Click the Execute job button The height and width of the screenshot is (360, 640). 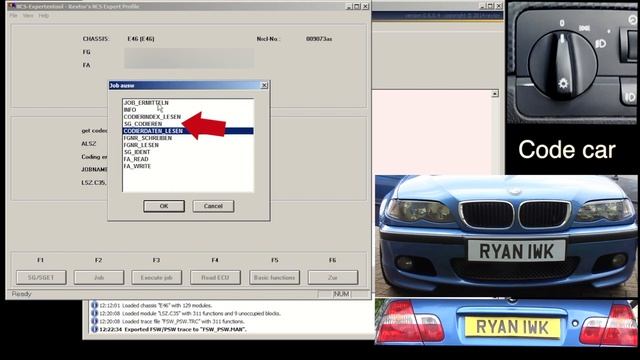pos(156,278)
